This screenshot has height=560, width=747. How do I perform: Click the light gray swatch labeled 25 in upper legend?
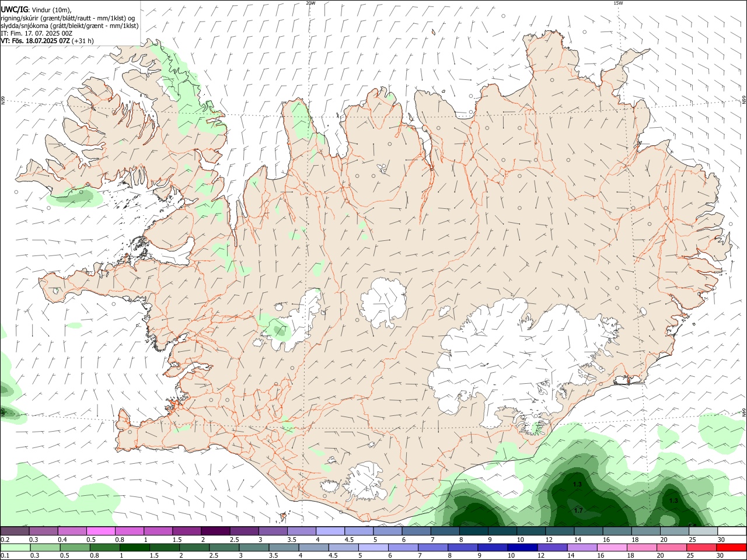[x=703, y=531]
